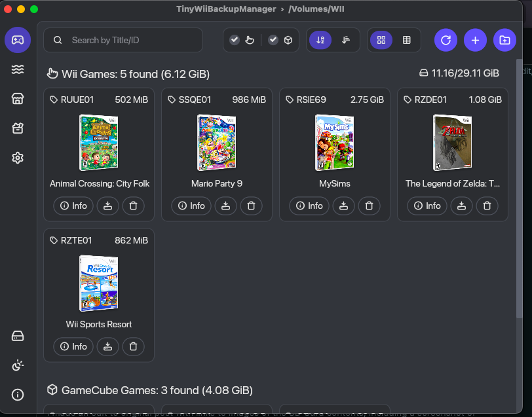The image size is (532, 417).
Task: Open Info for Mario Party 9
Action: click(x=191, y=206)
